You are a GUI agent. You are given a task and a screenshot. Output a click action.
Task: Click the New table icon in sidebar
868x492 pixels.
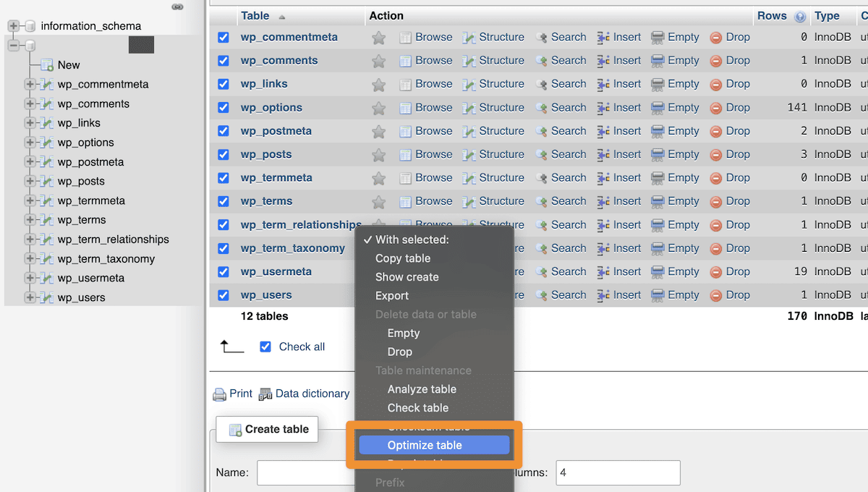point(48,65)
